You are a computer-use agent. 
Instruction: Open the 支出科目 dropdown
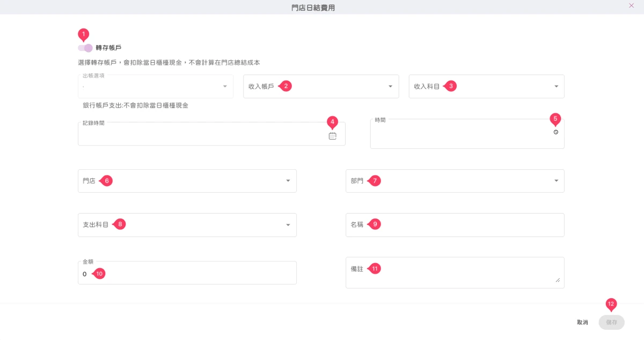(187, 225)
